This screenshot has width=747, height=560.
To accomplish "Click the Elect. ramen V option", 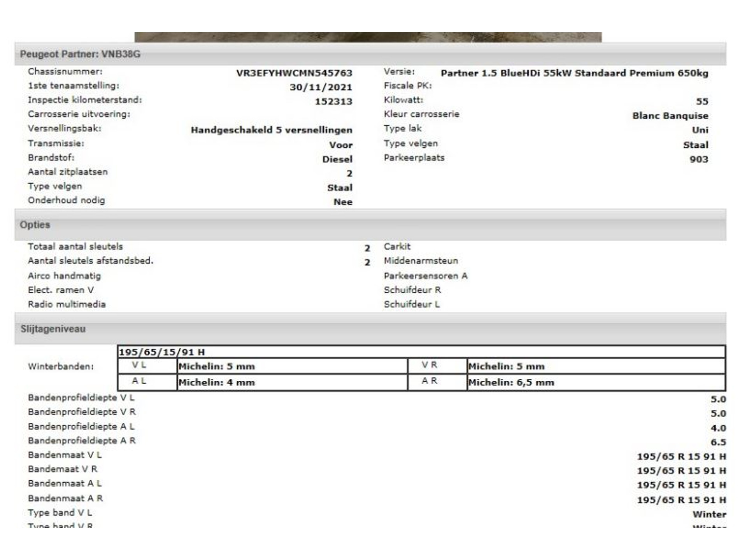I will coord(61,290).
